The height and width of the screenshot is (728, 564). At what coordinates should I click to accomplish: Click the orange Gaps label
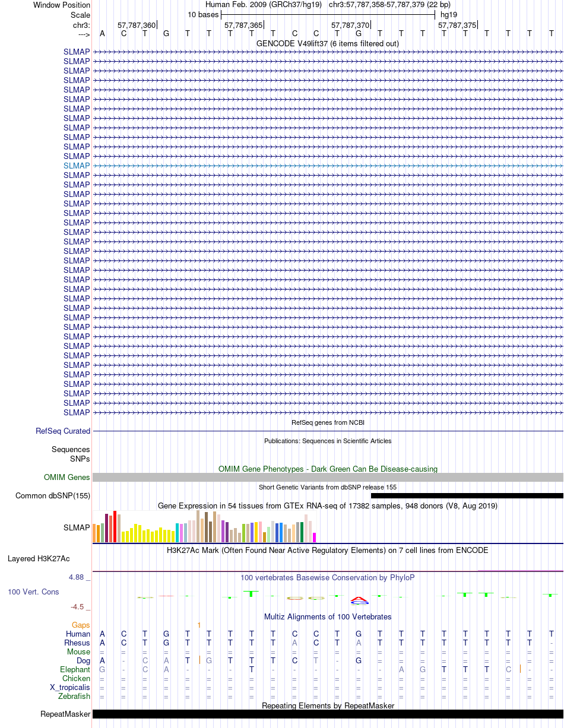[81, 625]
